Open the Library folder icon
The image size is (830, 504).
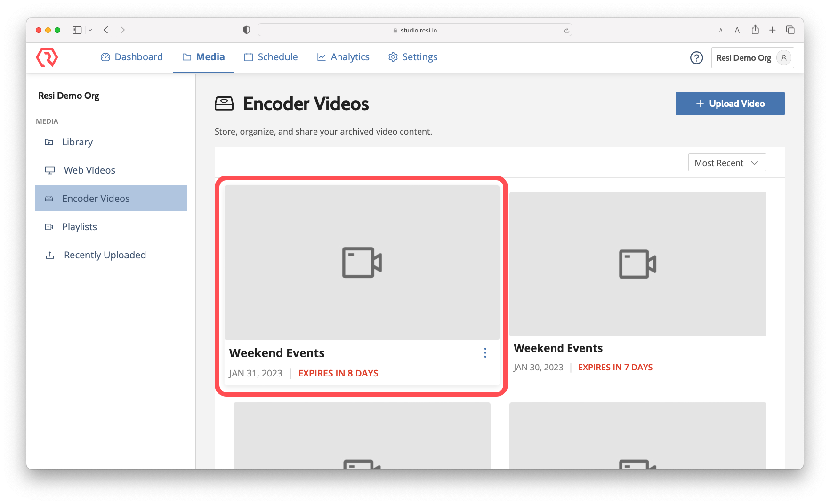[x=49, y=142]
